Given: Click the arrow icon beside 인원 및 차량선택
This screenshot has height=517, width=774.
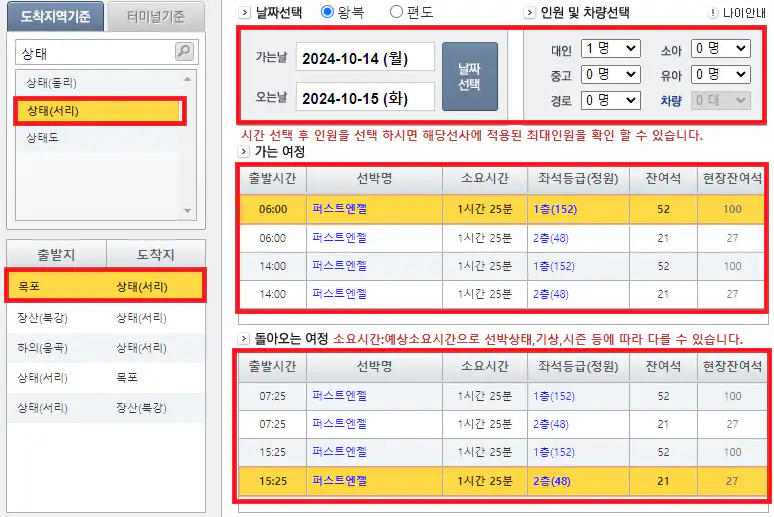Looking at the screenshot, I should tap(529, 12).
